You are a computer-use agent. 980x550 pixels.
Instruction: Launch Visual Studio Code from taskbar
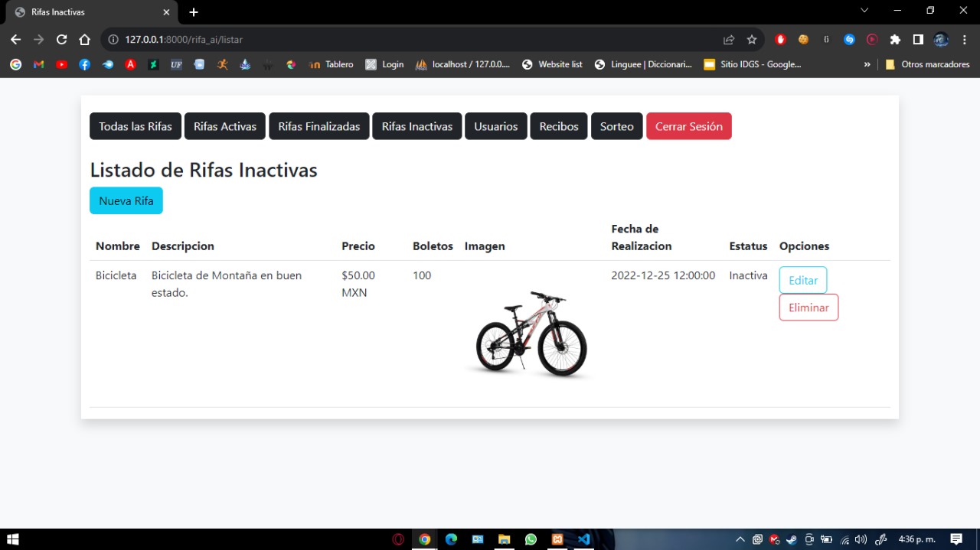(583, 539)
